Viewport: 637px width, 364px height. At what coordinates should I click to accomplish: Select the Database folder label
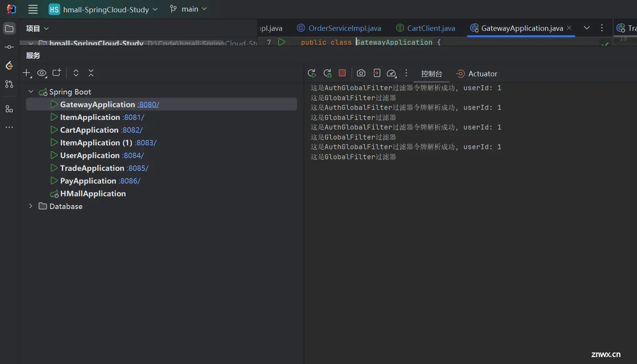click(x=66, y=206)
